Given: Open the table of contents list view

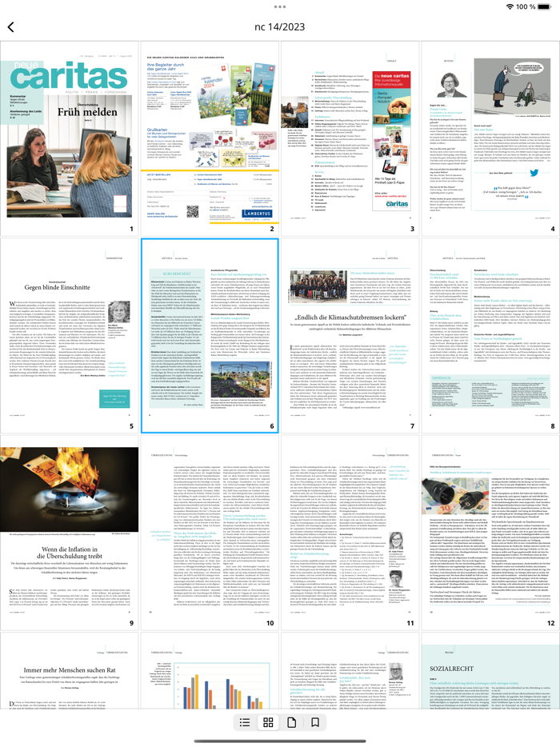Looking at the screenshot, I should pyautogui.click(x=245, y=723).
